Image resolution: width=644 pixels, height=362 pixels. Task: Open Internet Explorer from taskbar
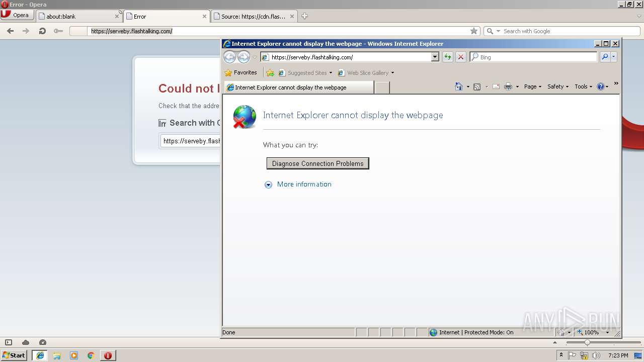click(x=40, y=355)
